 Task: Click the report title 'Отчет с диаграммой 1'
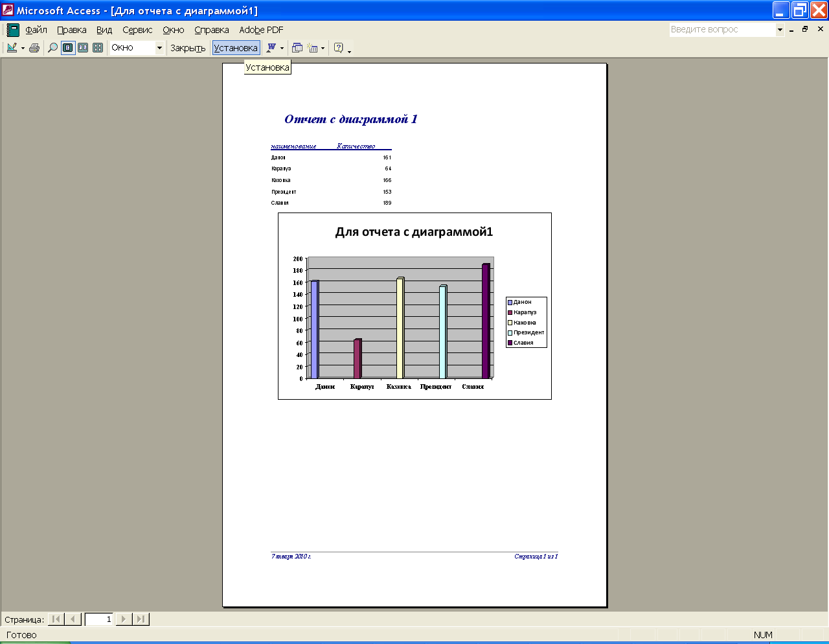point(351,119)
